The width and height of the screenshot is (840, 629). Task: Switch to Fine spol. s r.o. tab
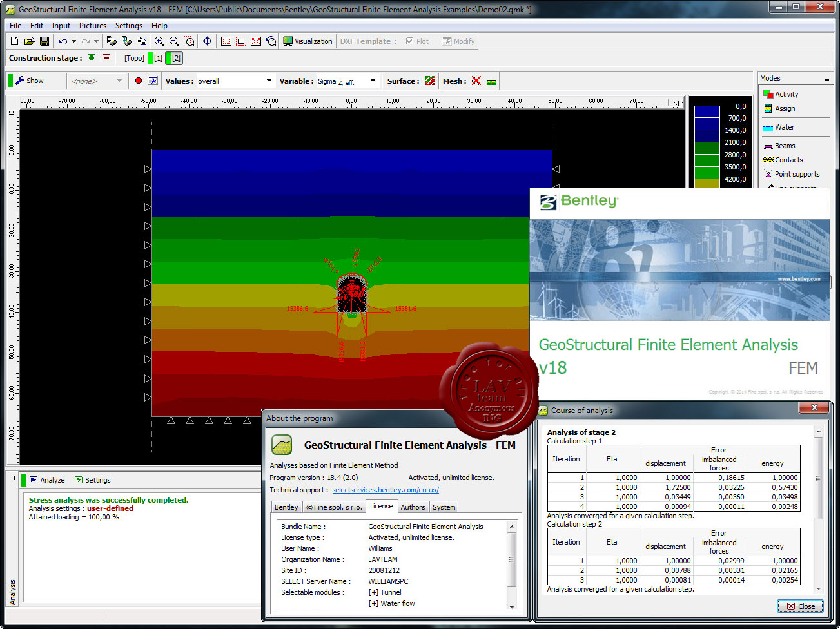pos(334,507)
